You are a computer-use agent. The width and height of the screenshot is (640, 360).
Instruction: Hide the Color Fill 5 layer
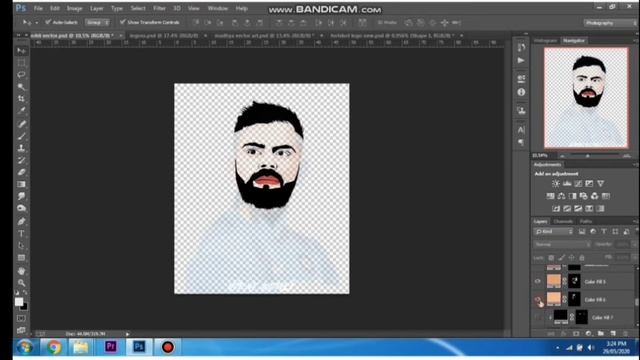(x=538, y=281)
